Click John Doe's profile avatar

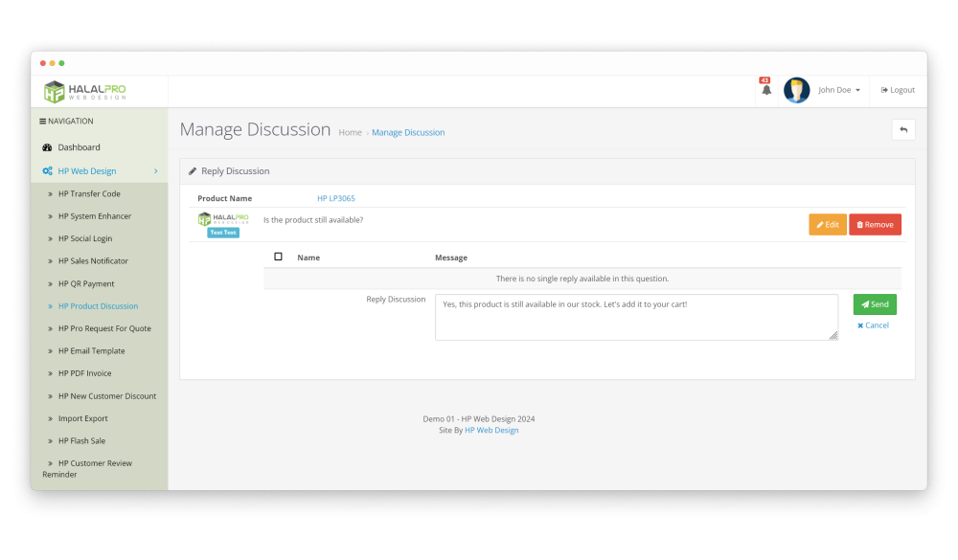coord(796,90)
